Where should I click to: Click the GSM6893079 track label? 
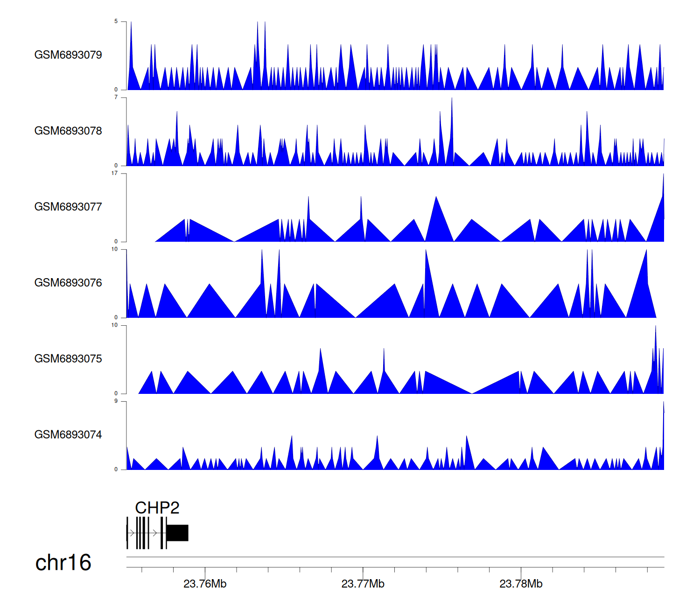coord(68,55)
